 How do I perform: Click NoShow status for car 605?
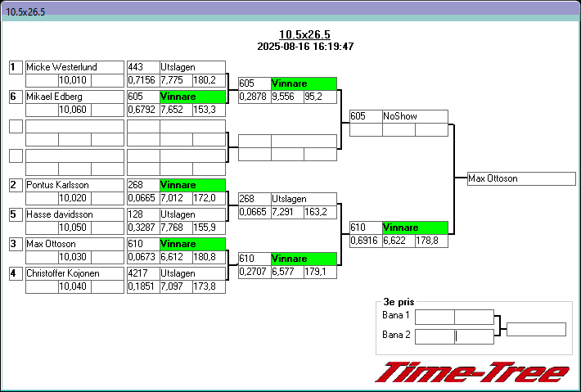click(415, 116)
